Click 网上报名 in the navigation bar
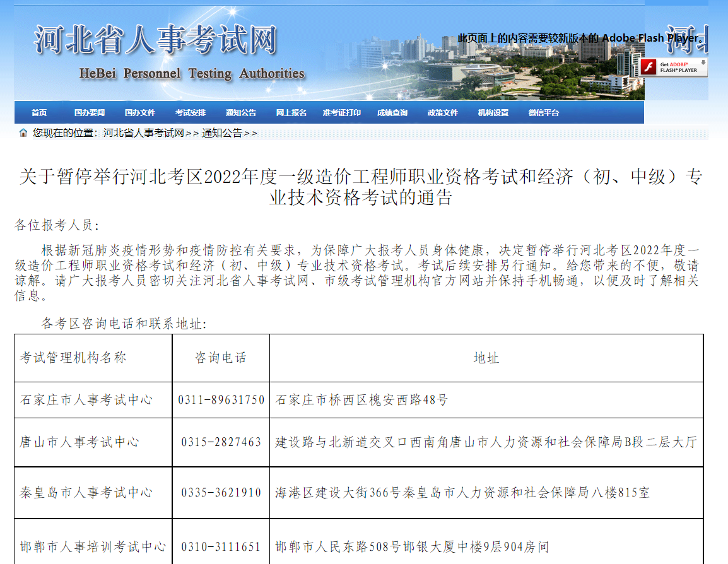 pyautogui.click(x=291, y=113)
